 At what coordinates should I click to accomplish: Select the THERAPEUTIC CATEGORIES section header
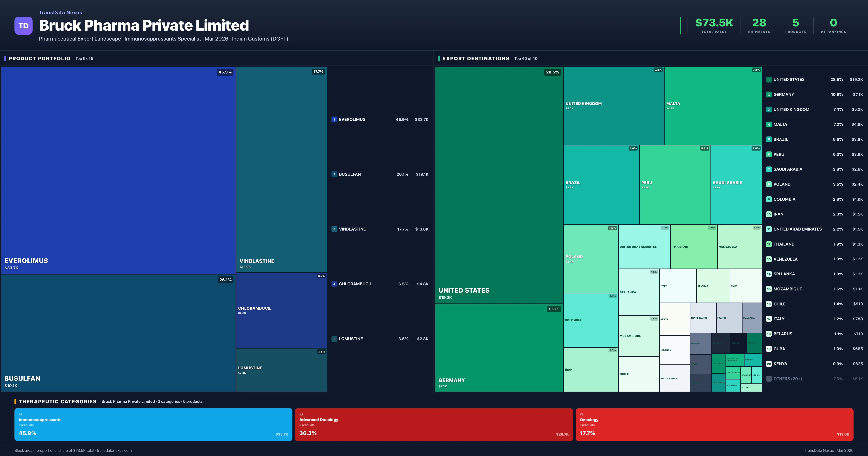coord(58,401)
